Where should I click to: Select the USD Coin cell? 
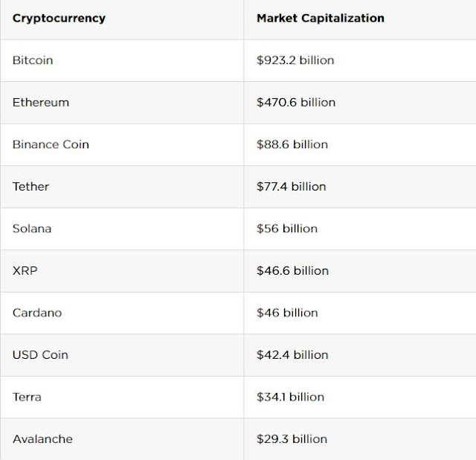(x=42, y=354)
